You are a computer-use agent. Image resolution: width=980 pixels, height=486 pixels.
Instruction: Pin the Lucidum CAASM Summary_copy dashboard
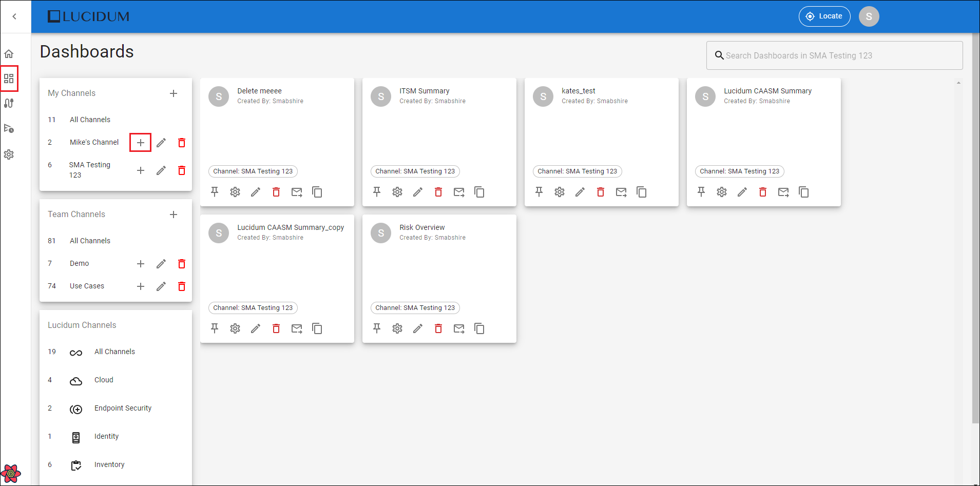(x=215, y=328)
